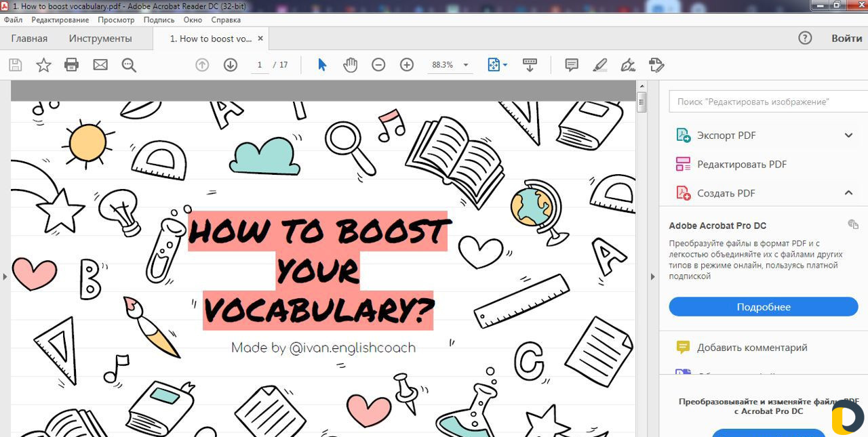Add file to starred bookmarks
Viewport: 868px width, 437px height.
click(43, 65)
